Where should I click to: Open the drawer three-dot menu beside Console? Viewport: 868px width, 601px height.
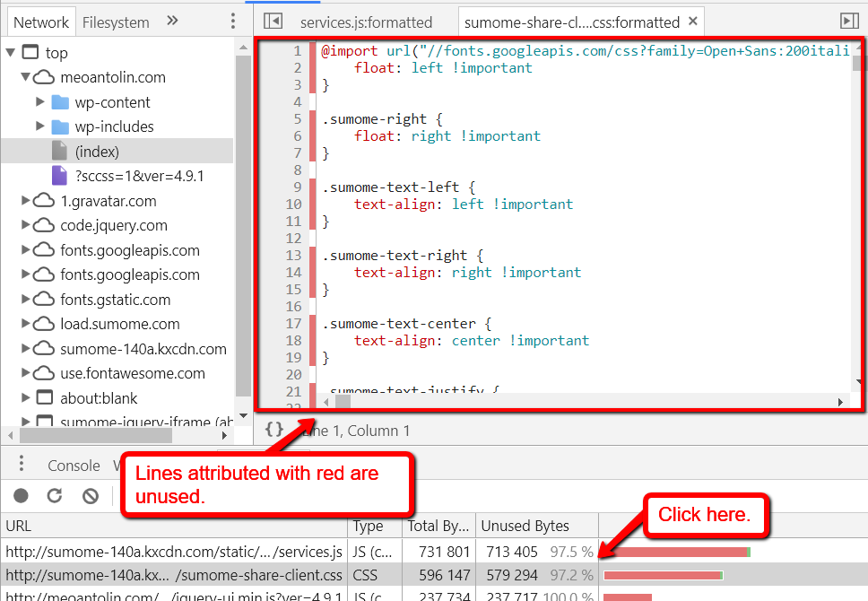pyautogui.click(x=22, y=465)
